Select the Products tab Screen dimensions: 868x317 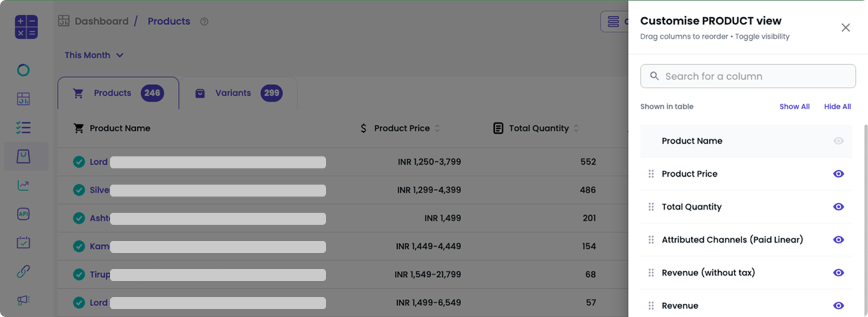pos(118,93)
